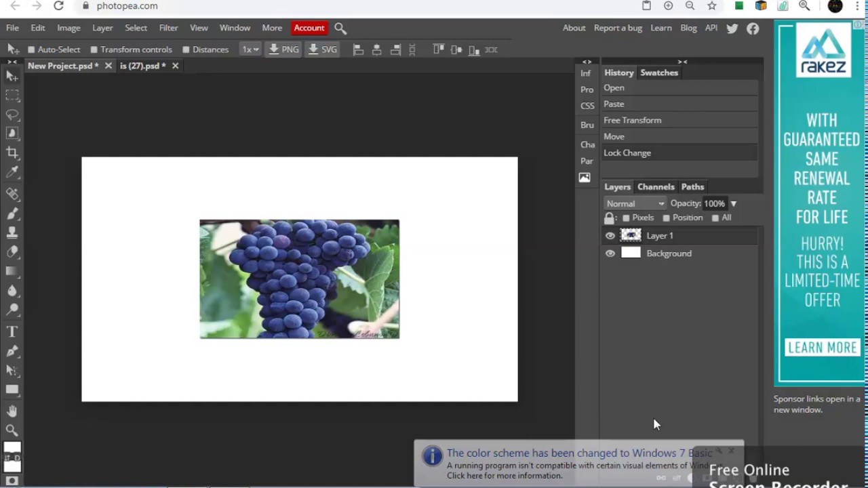Select the Lasso tool
The width and height of the screenshot is (868, 488).
(12, 115)
